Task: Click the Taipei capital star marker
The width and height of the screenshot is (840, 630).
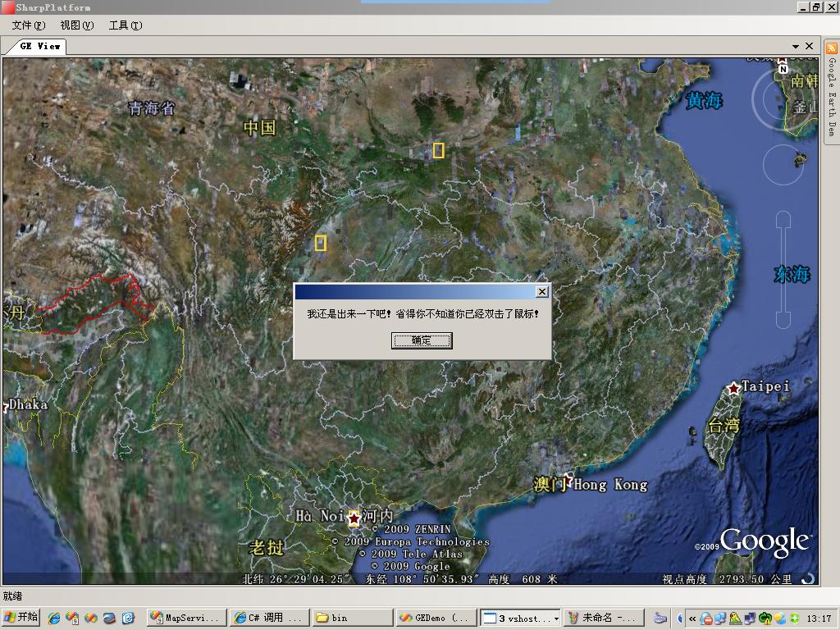Action: coord(733,388)
